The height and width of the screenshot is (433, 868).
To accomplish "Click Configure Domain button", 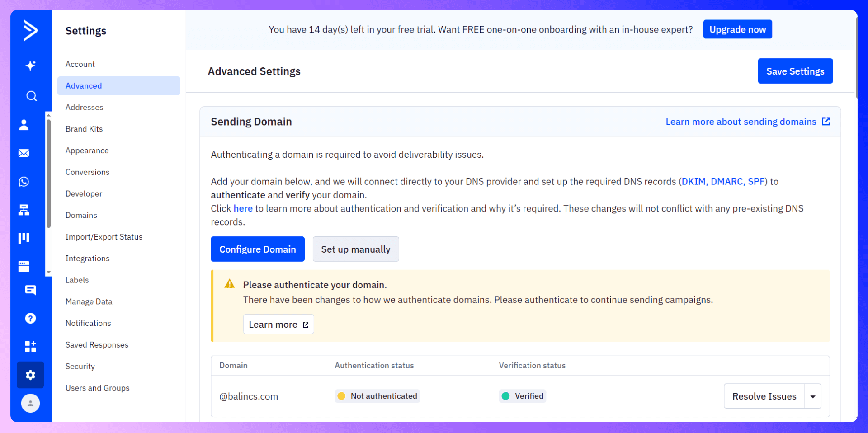I will (258, 249).
